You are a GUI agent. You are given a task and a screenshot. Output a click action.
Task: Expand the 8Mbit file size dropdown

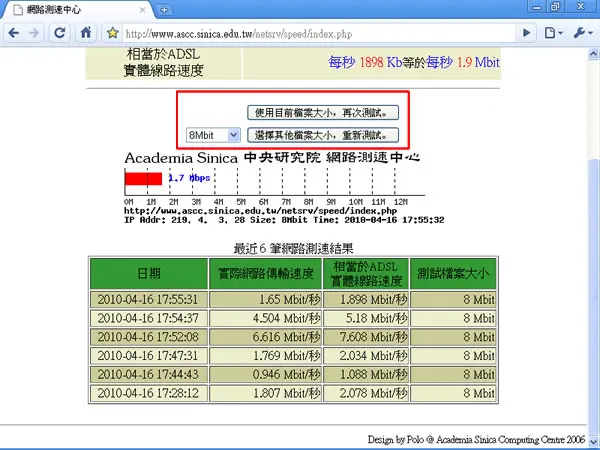(213, 135)
